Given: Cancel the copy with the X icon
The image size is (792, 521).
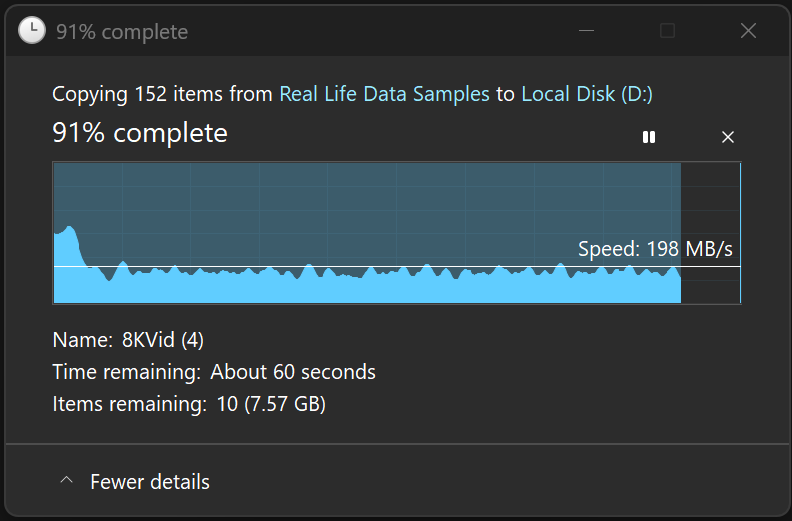Looking at the screenshot, I should coord(728,137).
